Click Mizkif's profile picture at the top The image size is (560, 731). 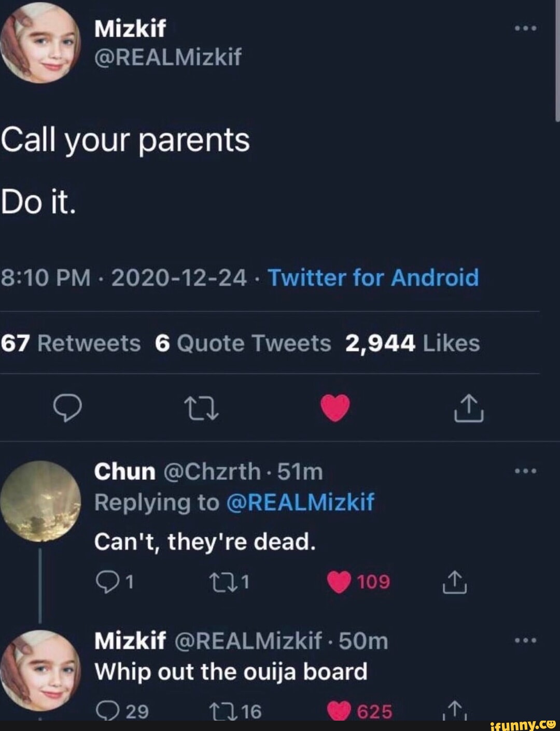coord(41,41)
